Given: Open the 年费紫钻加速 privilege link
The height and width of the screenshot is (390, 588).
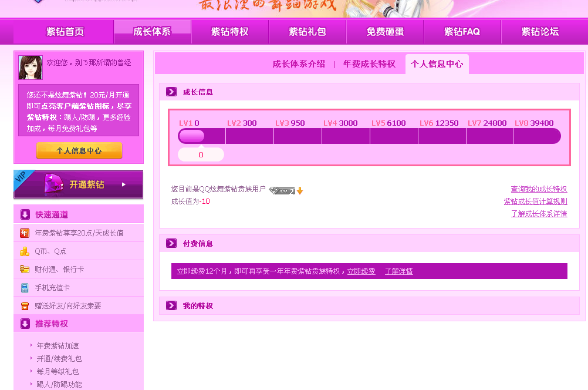Looking at the screenshot, I should 58,346.
